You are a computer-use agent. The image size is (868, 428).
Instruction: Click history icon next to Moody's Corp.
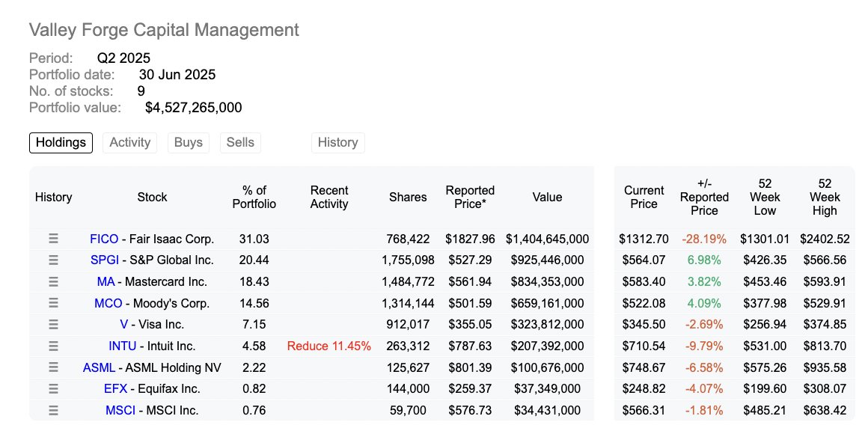[x=53, y=303]
